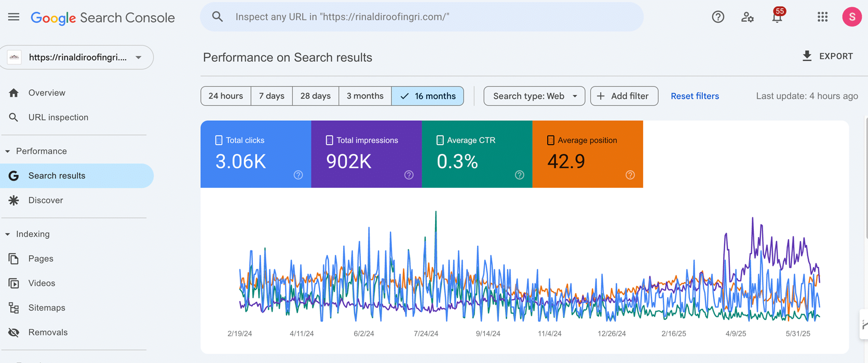Image resolution: width=868 pixels, height=363 pixels.
Task: Click the Add filter button
Action: click(x=624, y=96)
